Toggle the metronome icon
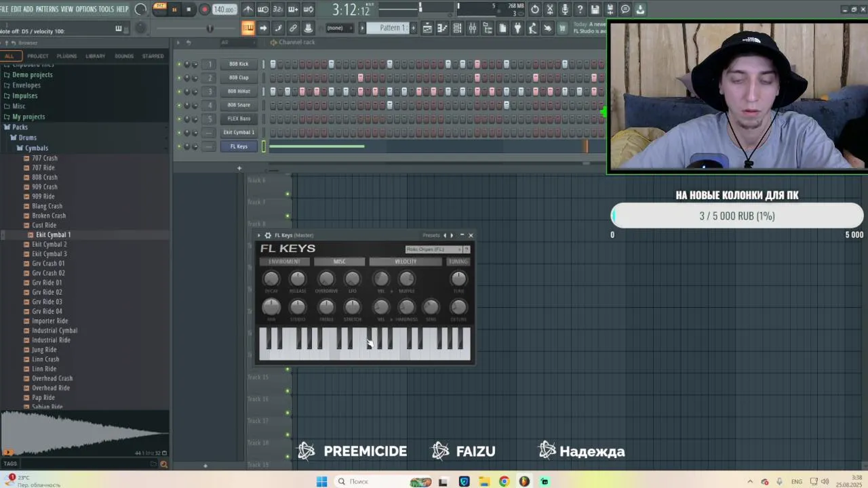868x488 pixels. coord(248,9)
